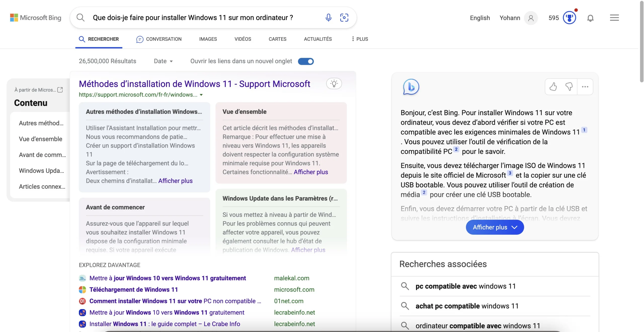Switch language to English link

click(x=480, y=18)
